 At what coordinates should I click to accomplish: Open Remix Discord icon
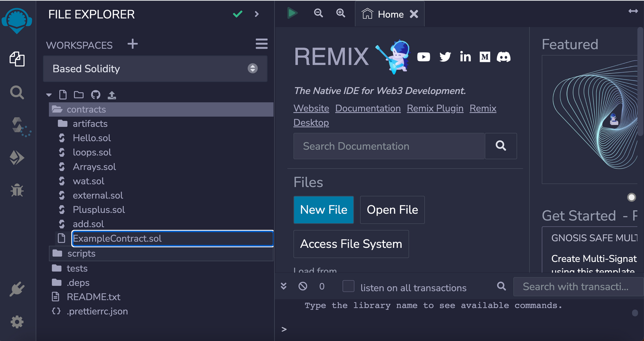coord(504,57)
